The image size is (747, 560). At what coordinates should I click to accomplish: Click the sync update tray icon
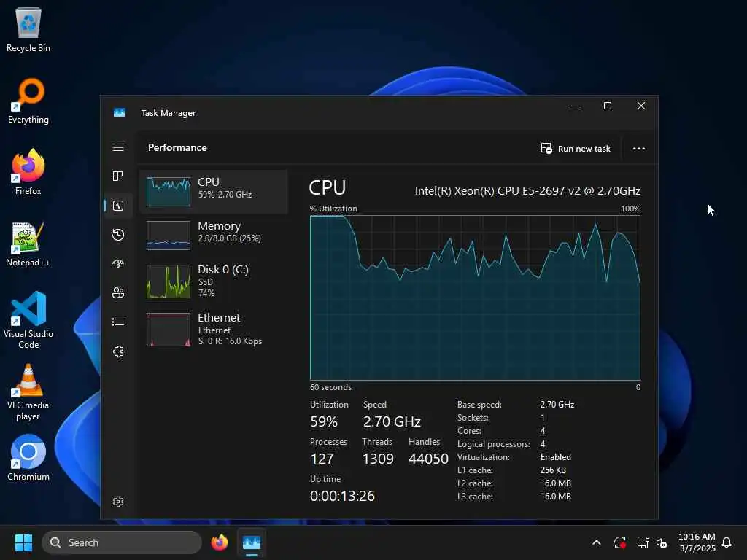pyautogui.click(x=620, y=542)
